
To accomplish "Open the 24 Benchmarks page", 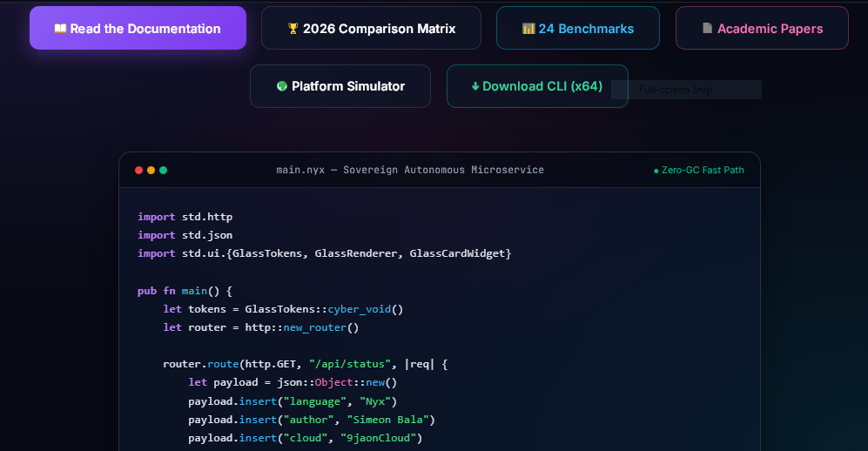I will (578, 28).
